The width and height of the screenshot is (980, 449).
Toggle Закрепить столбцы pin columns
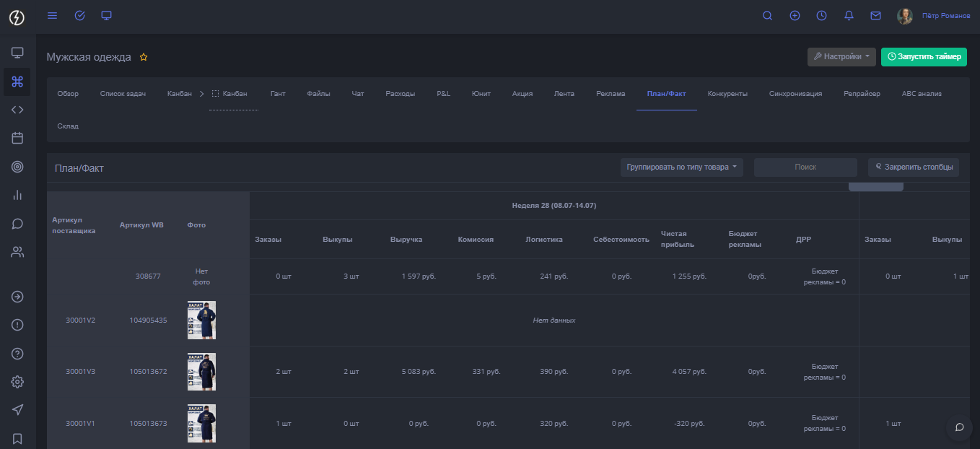(x=913, y=167)
